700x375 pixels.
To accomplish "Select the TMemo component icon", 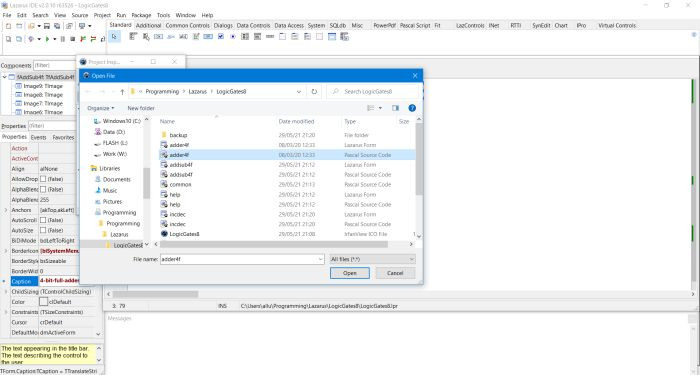I will [x=196, y=37].
